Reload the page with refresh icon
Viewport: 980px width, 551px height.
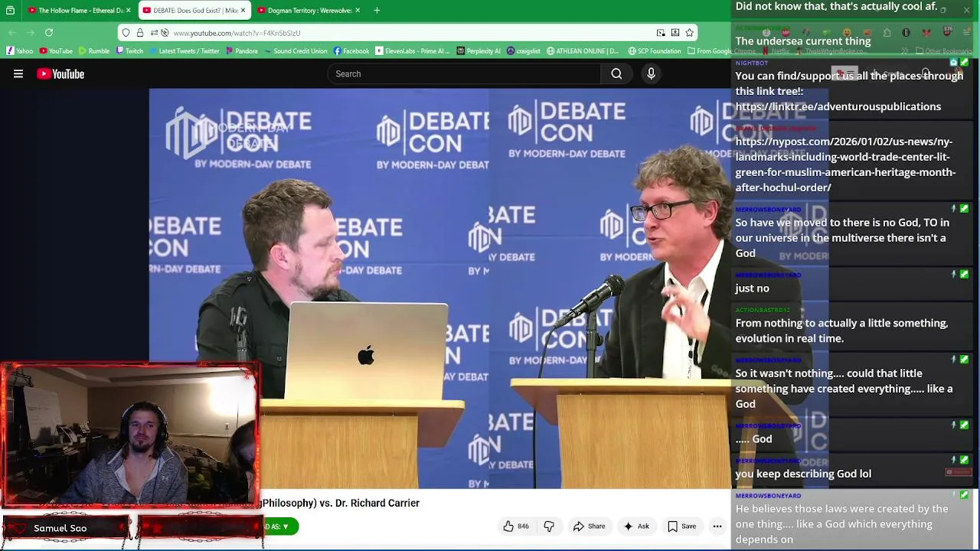[x=49, y=32]
